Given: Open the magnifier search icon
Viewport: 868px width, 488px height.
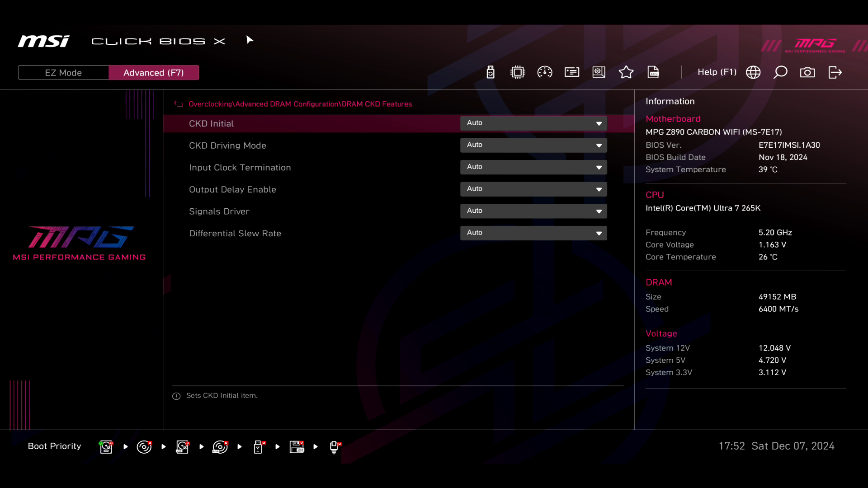Looking at the screenshot, I should point(780,72).
